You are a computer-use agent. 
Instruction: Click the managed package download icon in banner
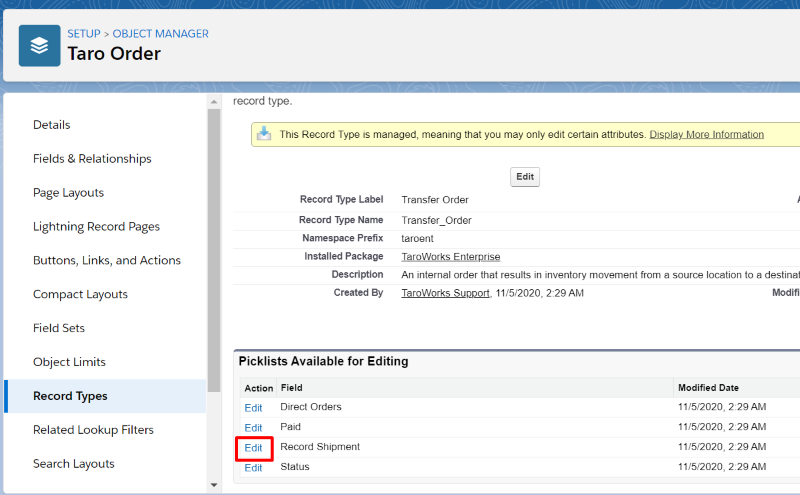(x=264, y=134)
